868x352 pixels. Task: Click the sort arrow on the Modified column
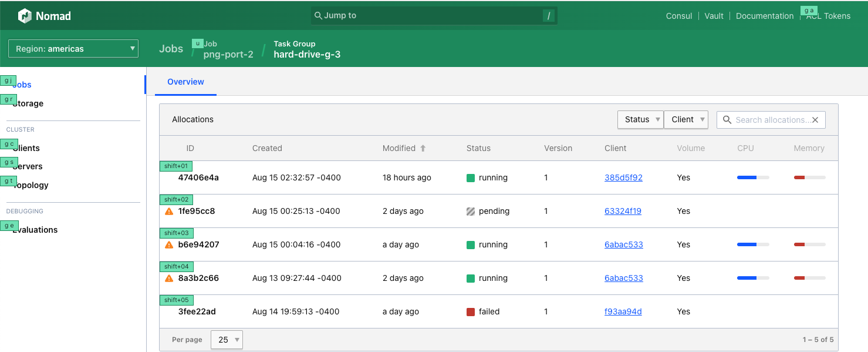(x=423, y=148)
